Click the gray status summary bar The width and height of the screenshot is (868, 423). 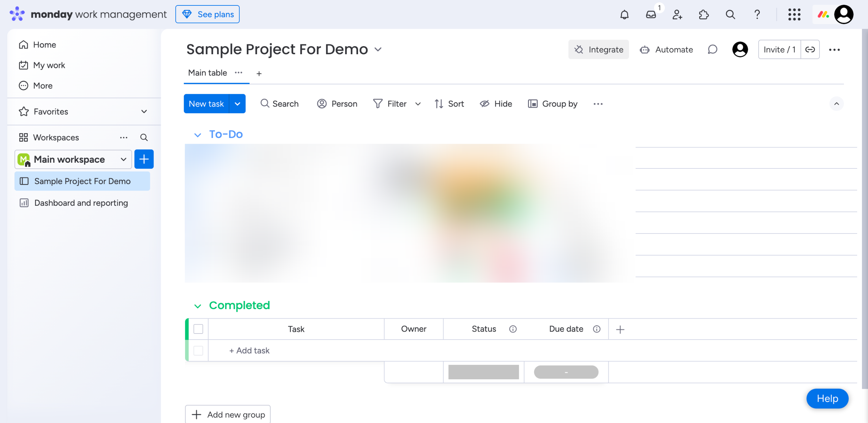tap(484, 372)
